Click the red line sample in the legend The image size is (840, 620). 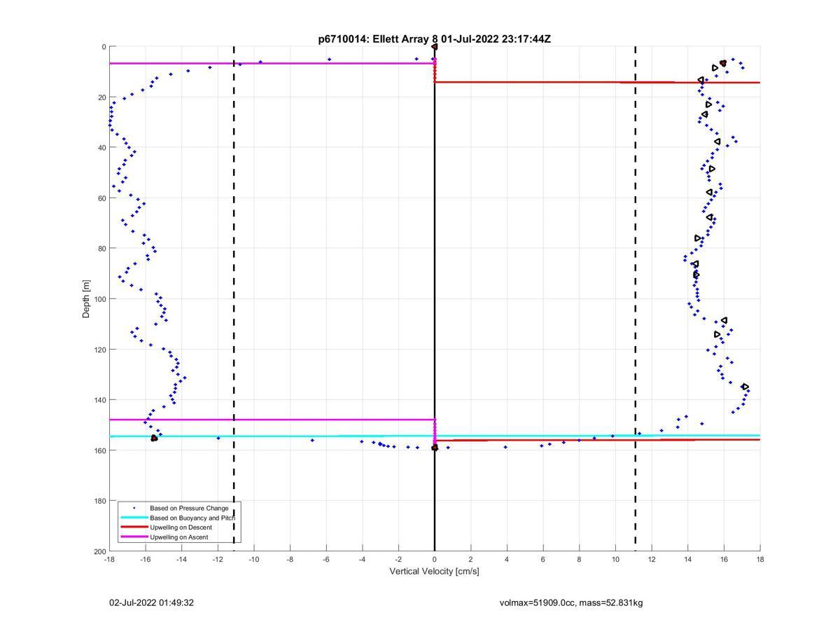point(134,528)
